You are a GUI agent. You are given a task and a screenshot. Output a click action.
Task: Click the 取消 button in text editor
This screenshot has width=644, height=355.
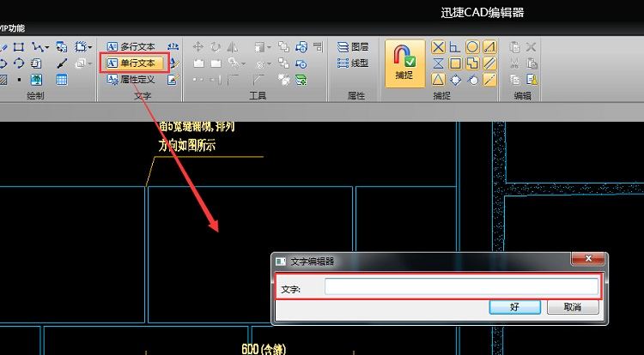point(572,307)
